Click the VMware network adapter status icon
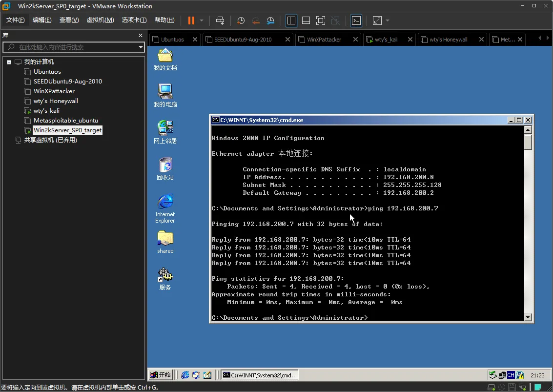553x392 pixels. coord(522,388)
